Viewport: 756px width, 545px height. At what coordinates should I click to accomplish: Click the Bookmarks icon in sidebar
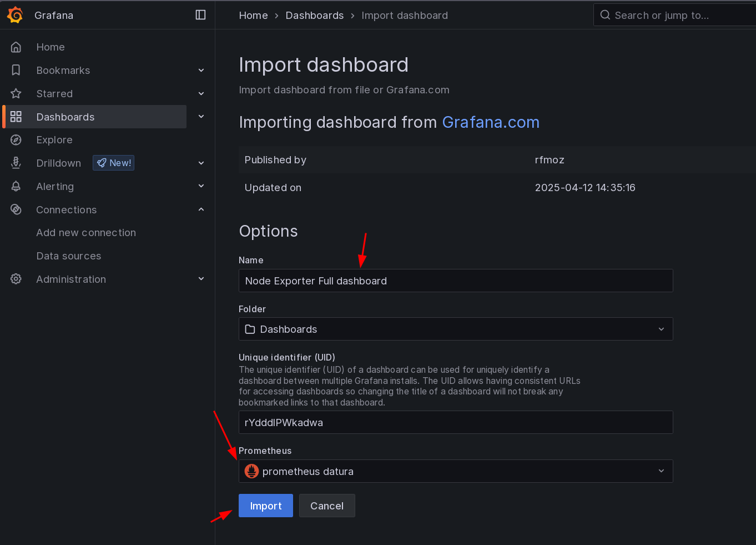(16, 71)
